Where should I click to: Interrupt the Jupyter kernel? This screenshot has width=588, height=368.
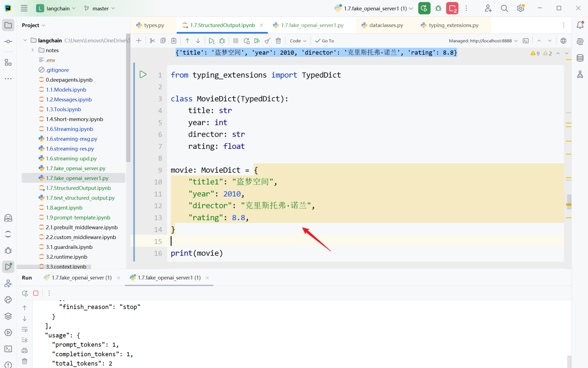click(236, 41)
